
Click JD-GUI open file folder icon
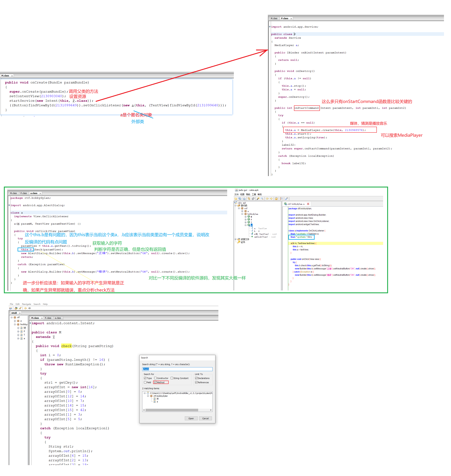(x=11, y=308)
